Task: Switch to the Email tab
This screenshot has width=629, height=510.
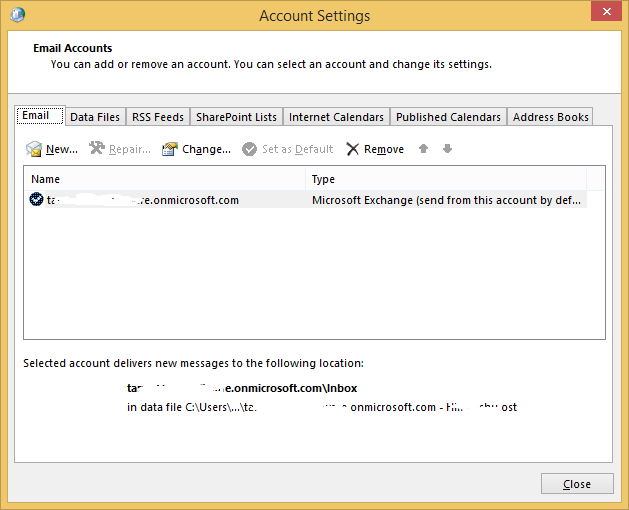Action: (40, 116)
